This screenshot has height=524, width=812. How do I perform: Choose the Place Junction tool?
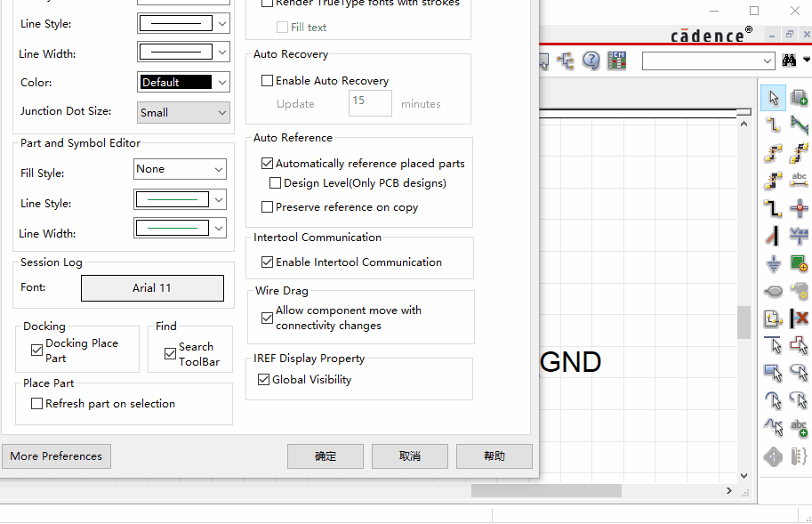pos(799,209)
